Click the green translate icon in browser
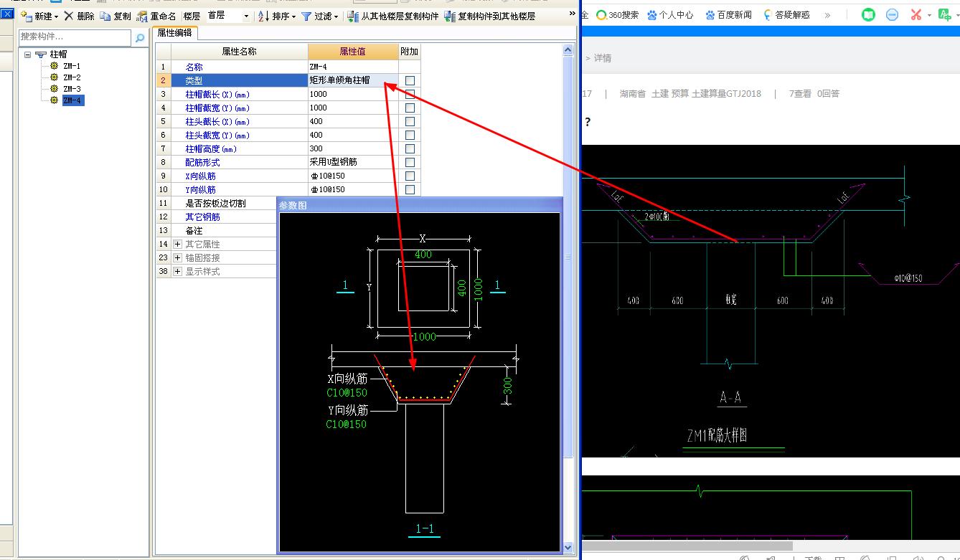Image resolution: width=960 pixels, height=560 pixels. click(944, 14)
